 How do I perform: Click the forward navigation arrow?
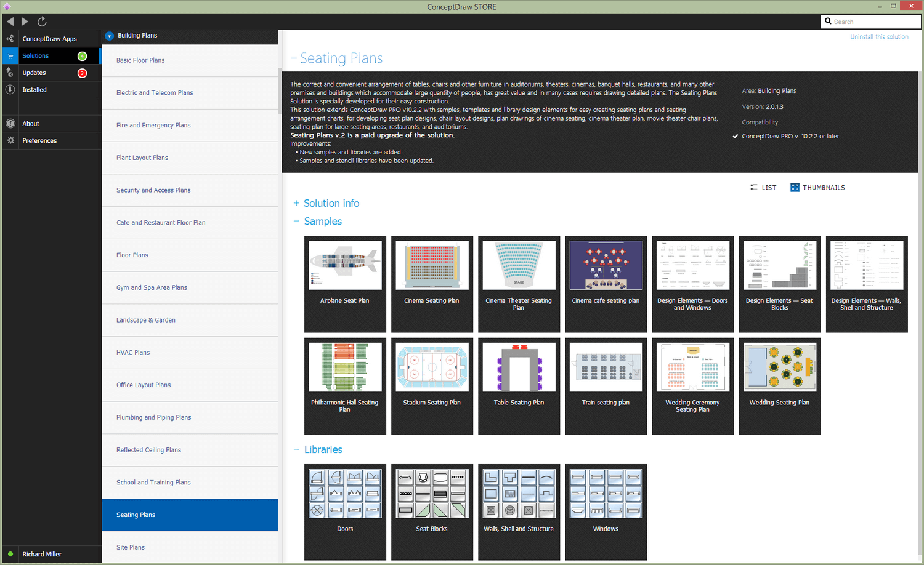coord(25,22)
